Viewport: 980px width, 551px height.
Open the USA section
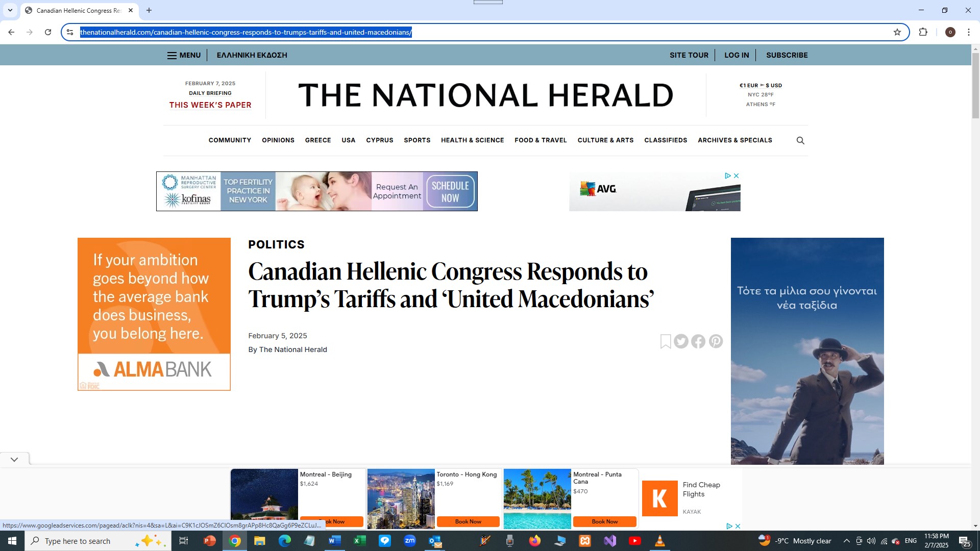click(349, 140)
